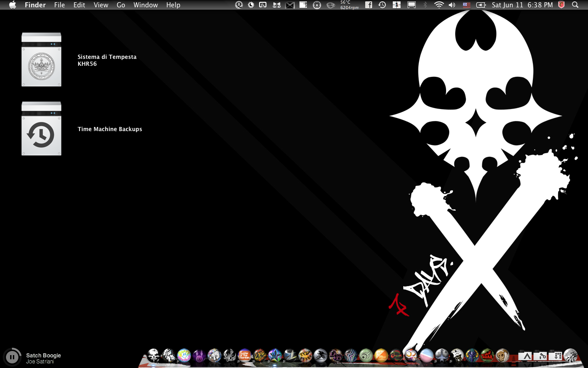The height and width of the screenshot is (368, 588).
Task: Click the 56°C temperature and fan readout
Action: click(x=350, y=5)
